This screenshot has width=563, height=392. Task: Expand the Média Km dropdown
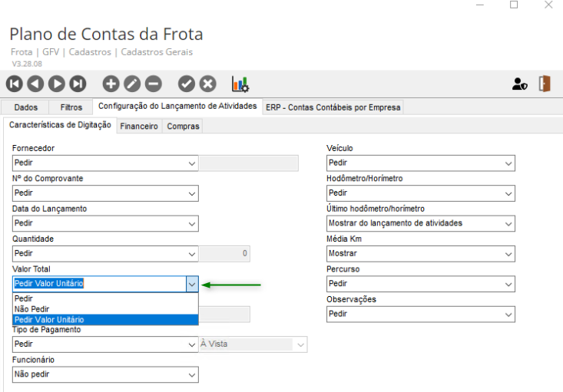pyautogui.click(x=508, y=254)
